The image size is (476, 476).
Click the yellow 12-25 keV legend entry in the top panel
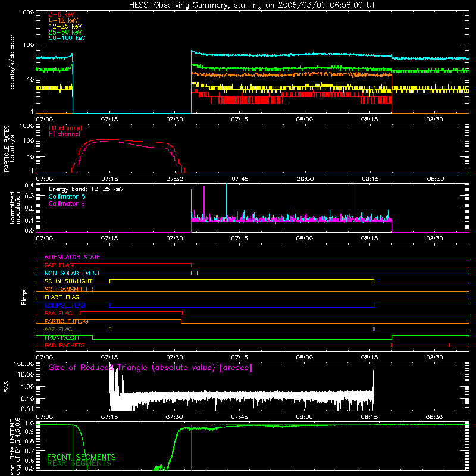pos(65,26)
